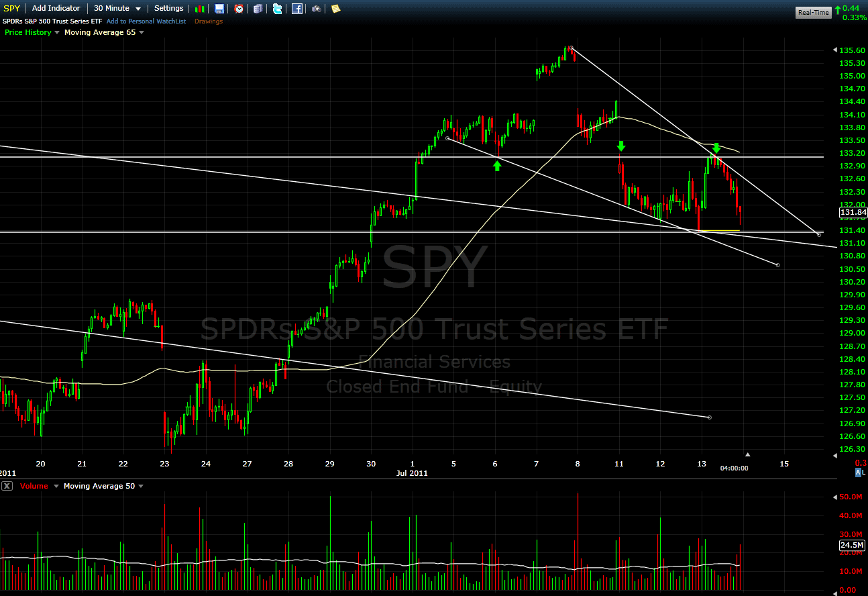The width and height of the screenshot is (868, 596).
Task: Share chart via the Twitter icon
Action: [x=278, y=9]
